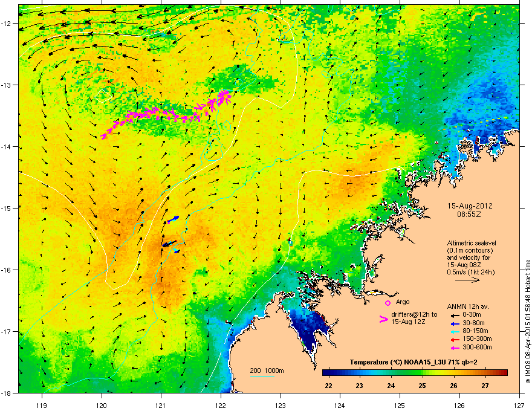This screenshot has height=411, width=532.
Task: Click the IMOS Hobart time copyright text
Action: 528,322
